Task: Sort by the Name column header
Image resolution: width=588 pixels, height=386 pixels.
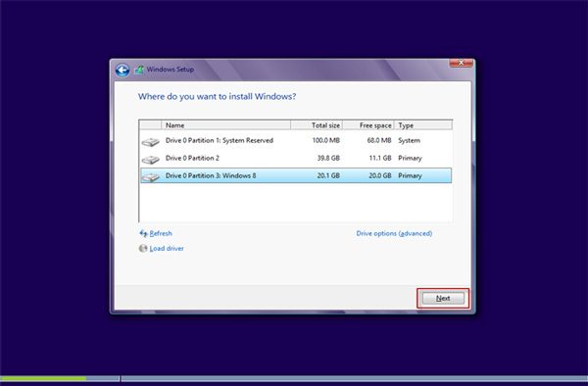Action: point(225,125)
